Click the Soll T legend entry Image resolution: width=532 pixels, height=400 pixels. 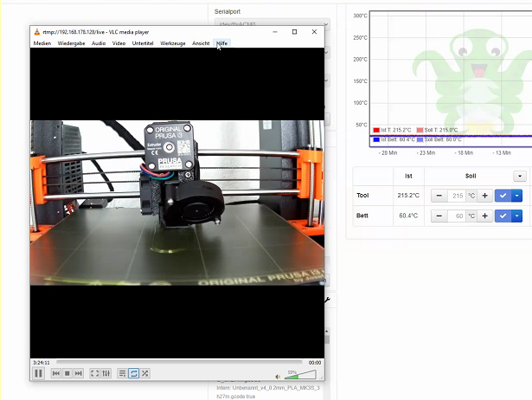[x=438, y=130]
